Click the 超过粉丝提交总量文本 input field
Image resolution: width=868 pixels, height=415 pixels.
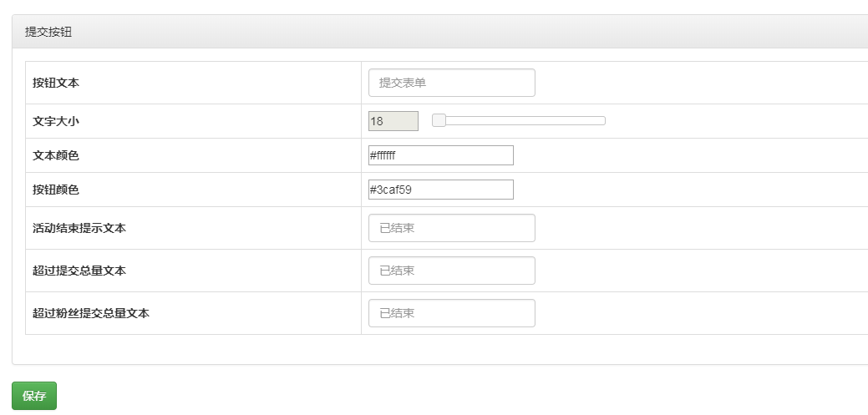coord(452,313)
